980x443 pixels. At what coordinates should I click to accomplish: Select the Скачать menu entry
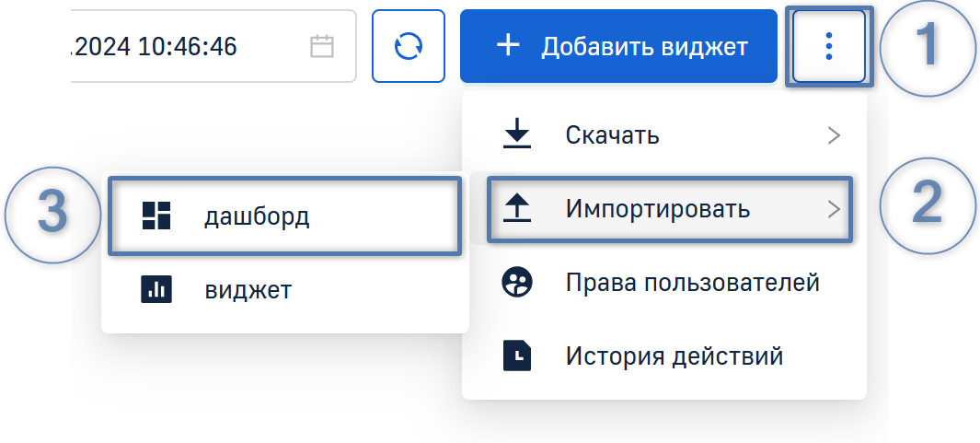coord(612,135)
